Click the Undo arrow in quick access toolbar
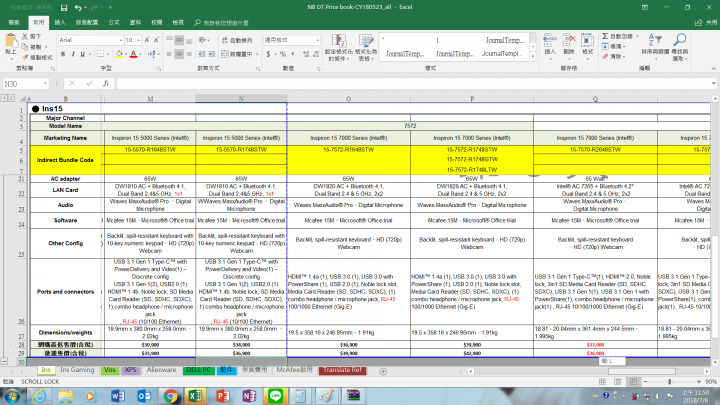 pyautogui.click(x=78, y=8)
